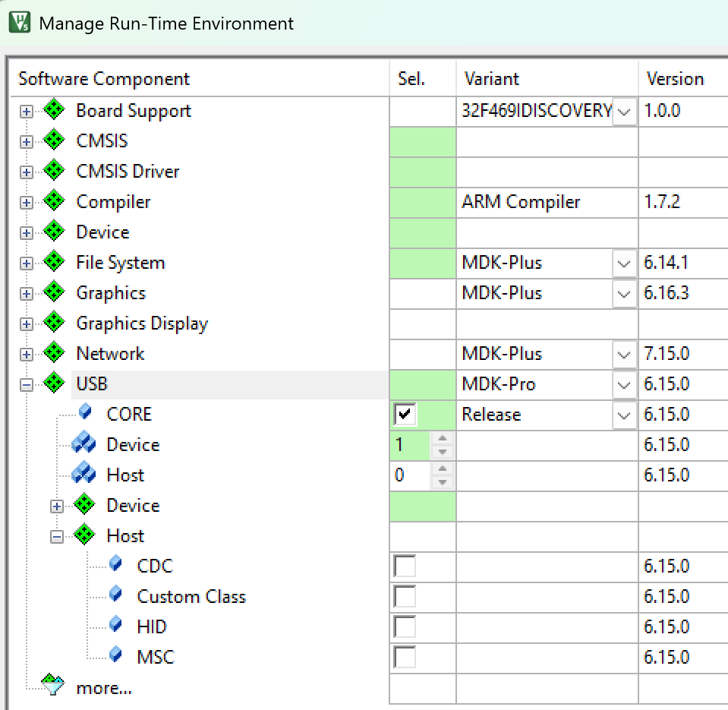The width and height of the screenshot is (728, 710).
Task: Expand the Graphics tree node
Action: tap(27, 294)
